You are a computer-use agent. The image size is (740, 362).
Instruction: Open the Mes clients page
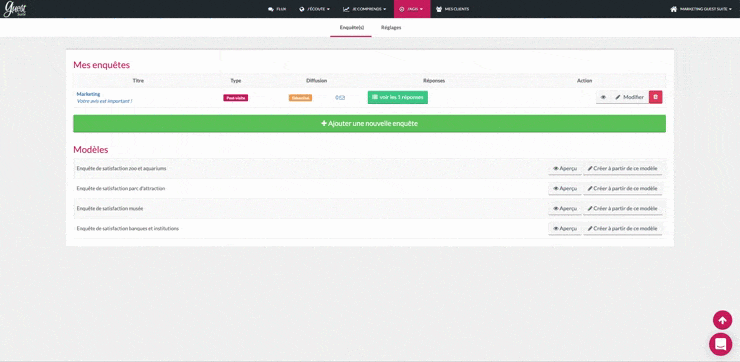(x=452, y=9)
